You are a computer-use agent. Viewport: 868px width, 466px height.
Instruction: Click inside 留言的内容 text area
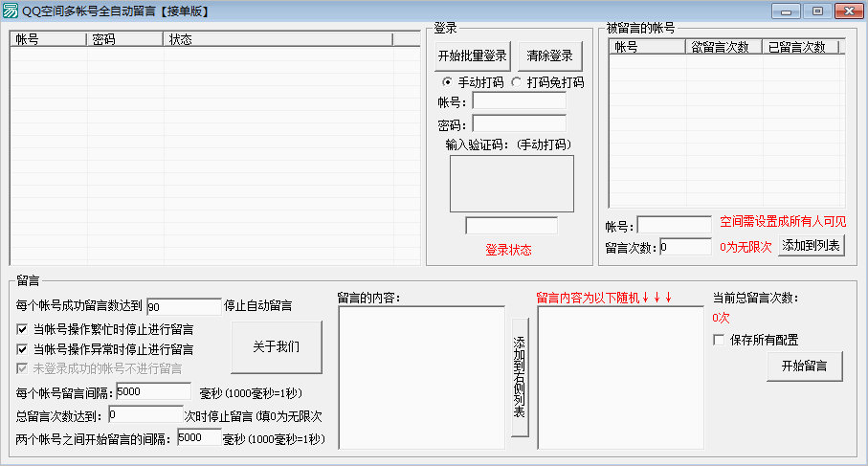422,378
